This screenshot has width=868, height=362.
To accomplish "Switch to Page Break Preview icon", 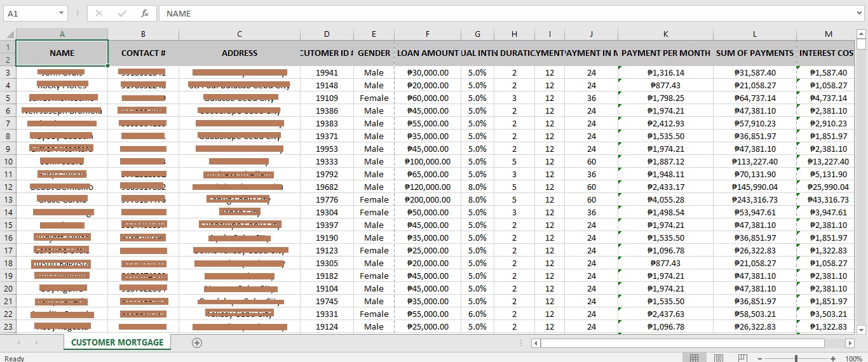I will pos(743,358).
